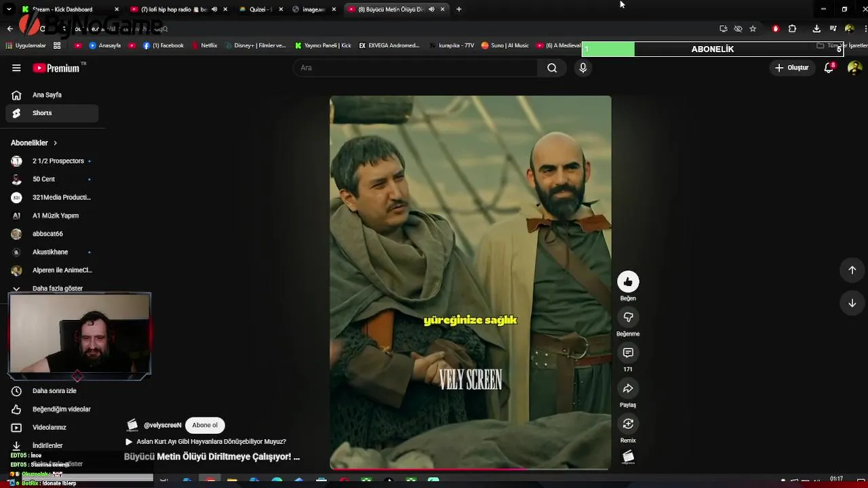
Task: Open Yayıncı Paneli Kick bookmark
Action: click(x=323, y=45)
